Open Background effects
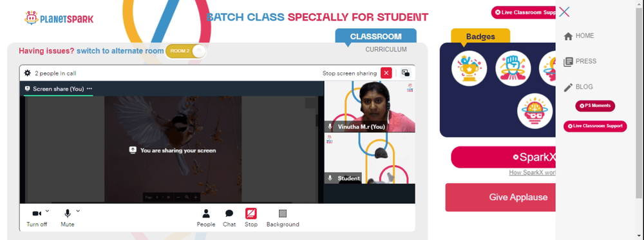The height and width of the screenshot is (240, 644). click(x=283, y=218)
